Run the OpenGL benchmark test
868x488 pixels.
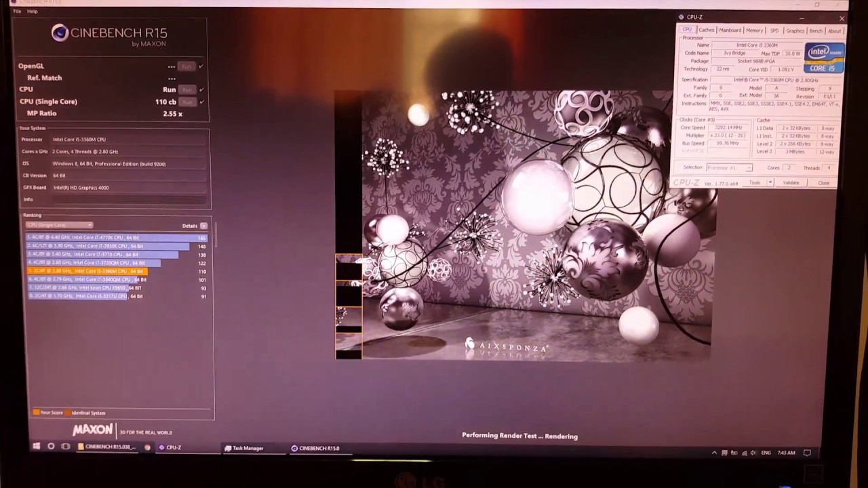point(186,66)
